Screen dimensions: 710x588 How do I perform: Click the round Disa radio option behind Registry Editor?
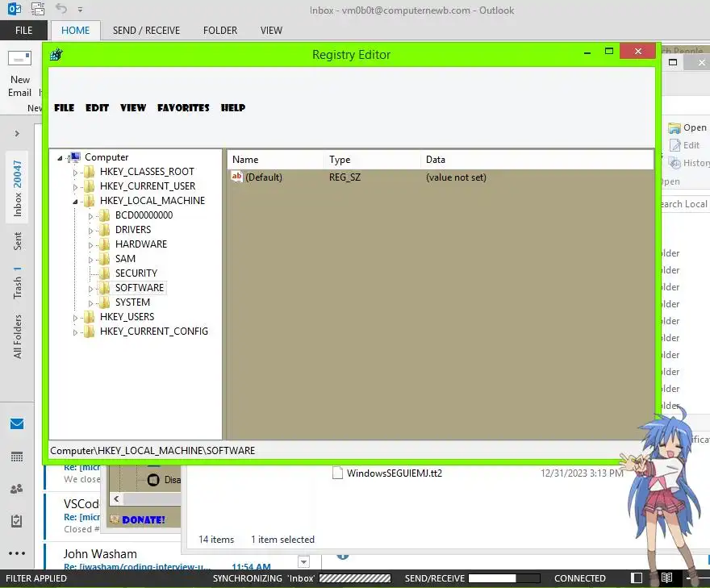tap(153, 480)
